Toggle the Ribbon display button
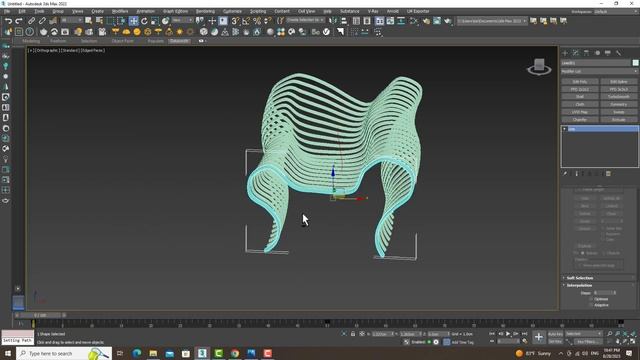The image size is (640, 360). (380, 21)
